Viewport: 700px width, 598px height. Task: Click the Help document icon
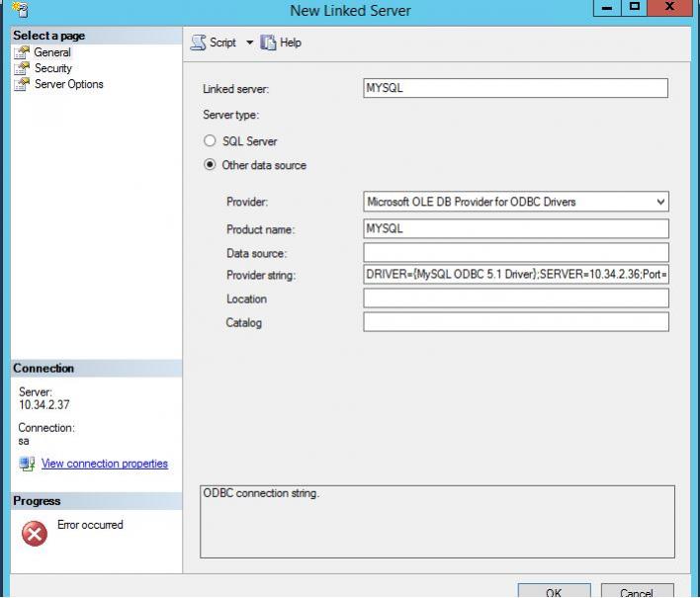point(268,43)
